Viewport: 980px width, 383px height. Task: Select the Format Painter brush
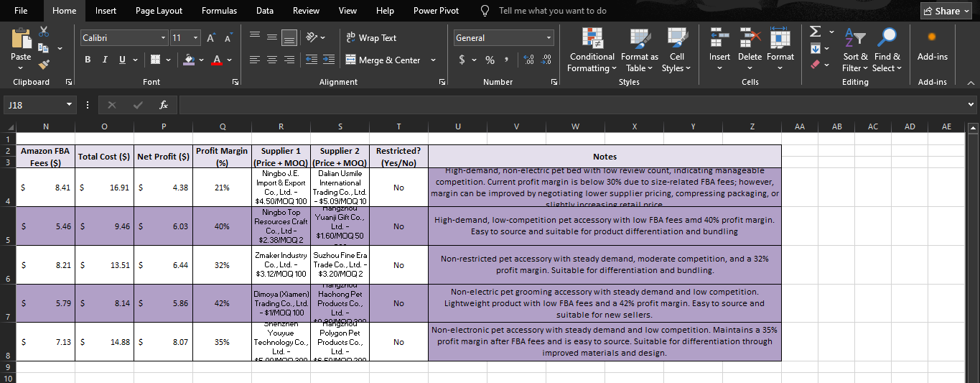(x=44, y=65)
